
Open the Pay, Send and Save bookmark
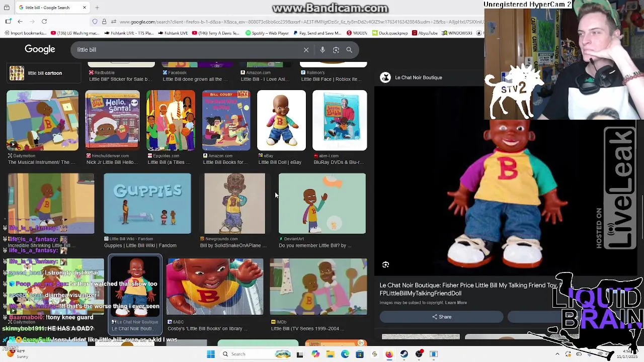[317, 33]
